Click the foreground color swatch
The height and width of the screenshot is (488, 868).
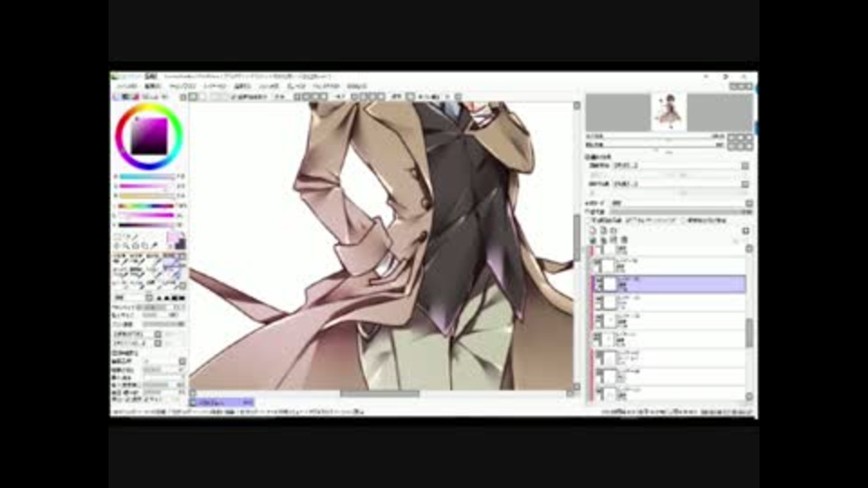pyautogui.click(x=174, y=239)
